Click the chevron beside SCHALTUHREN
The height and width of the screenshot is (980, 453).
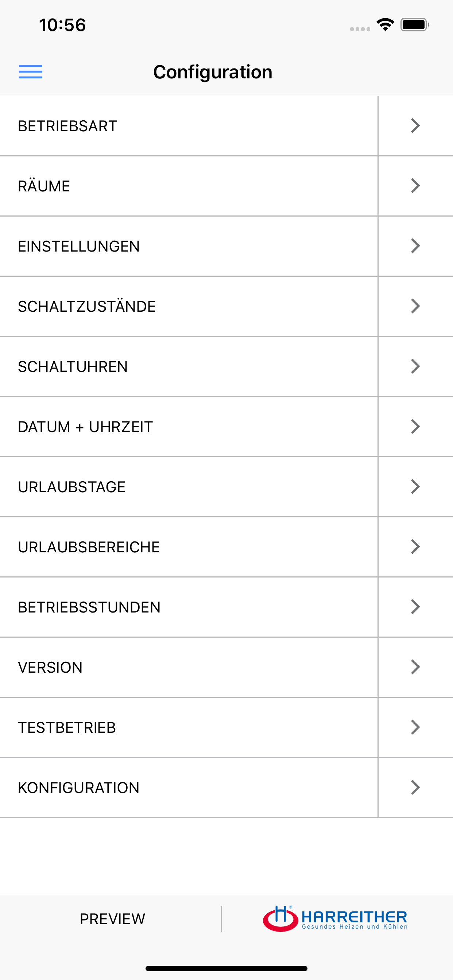(415, 366)
